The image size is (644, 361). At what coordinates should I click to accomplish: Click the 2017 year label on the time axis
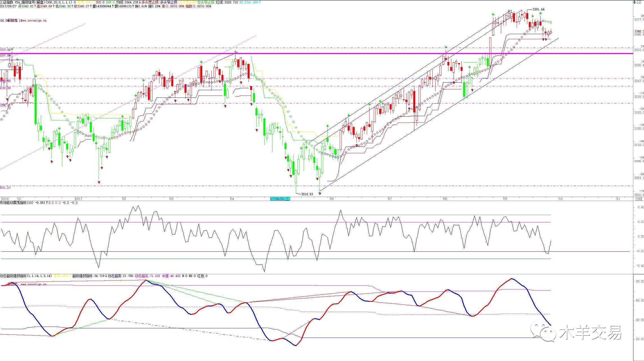pos(79,199)
